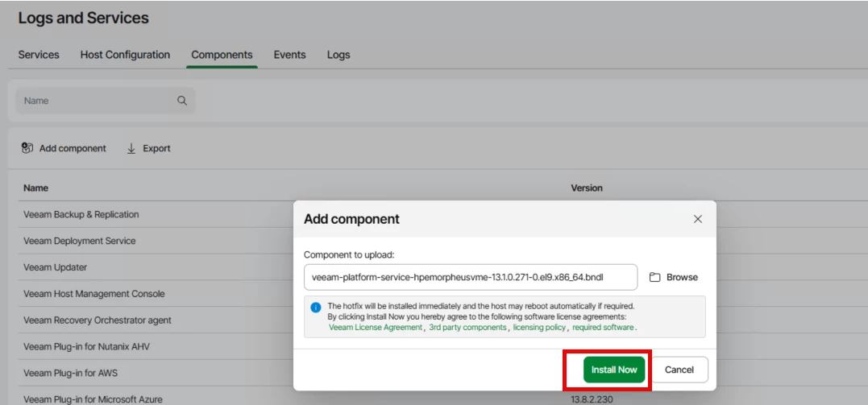Open the Veeam License Agreement link
Image resolution: width=868 pixels, height=405 pixels.
coord(376,328)
